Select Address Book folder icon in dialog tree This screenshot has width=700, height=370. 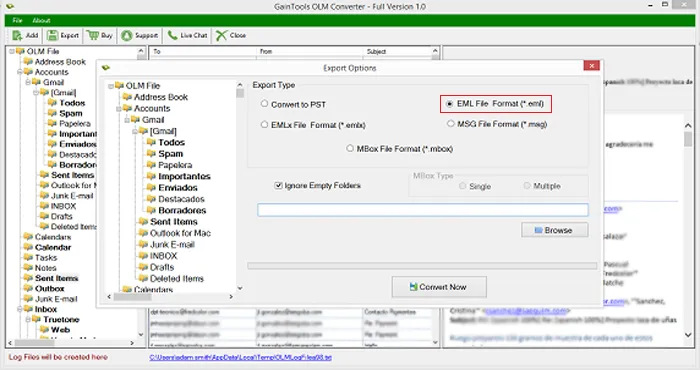click(127, 97)
